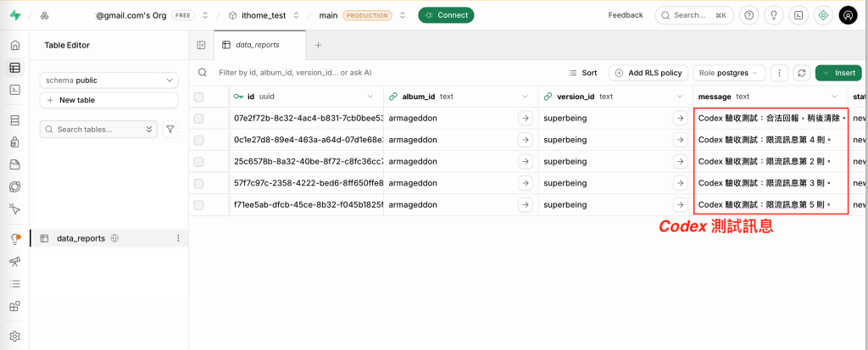
Task: Click the filter tables funnel icon
Action: pyautogui.click(x=170, y=129)
